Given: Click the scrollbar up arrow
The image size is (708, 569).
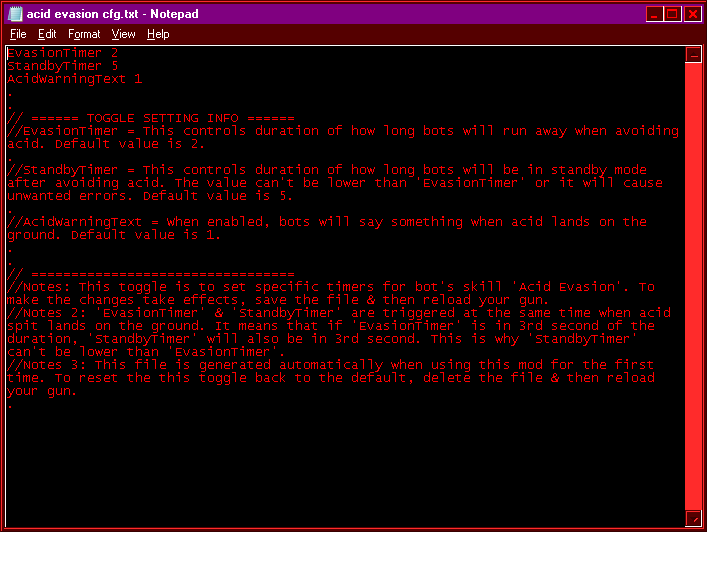Looking at the screenshot, I should point(693,55).
